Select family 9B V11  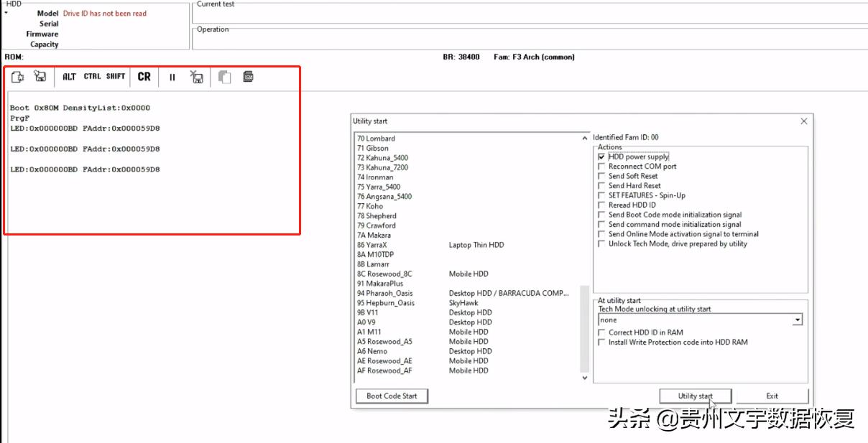click(468, 313)
